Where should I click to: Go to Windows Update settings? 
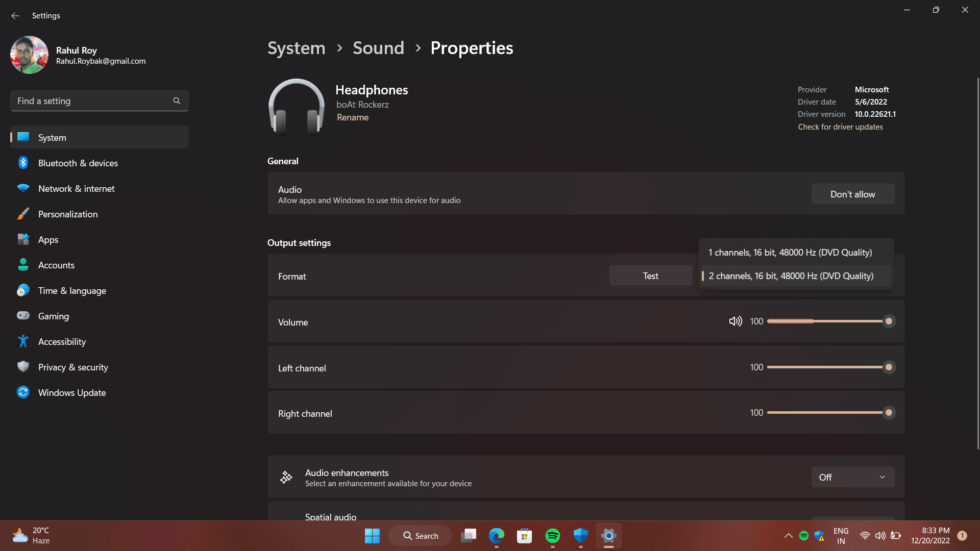[100, 392]
